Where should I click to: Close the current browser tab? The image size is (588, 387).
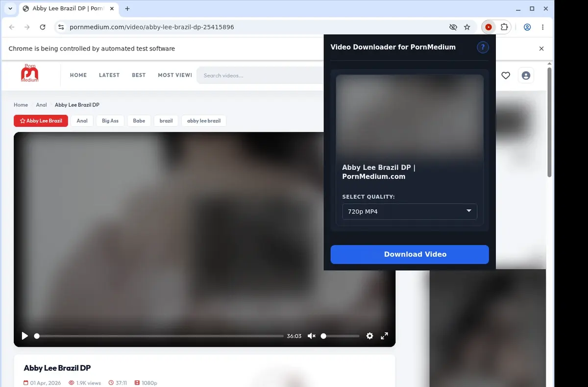tap(112, 9)
